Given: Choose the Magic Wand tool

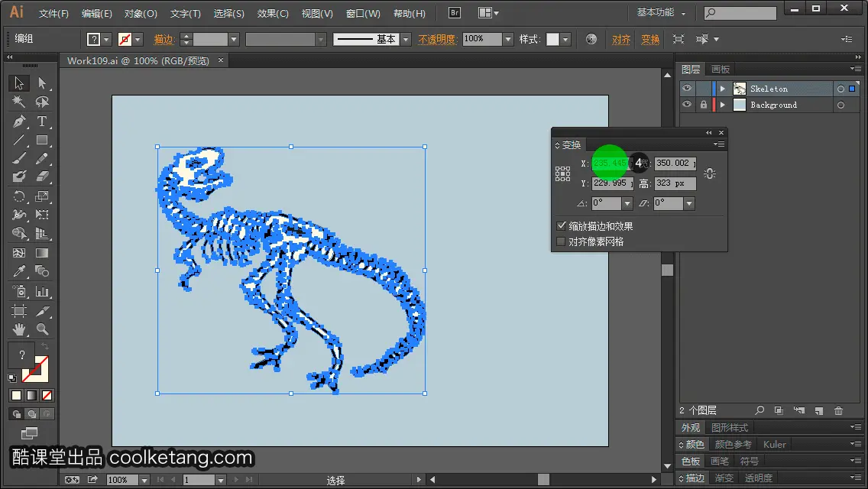Looking at the screenshot, I should click(19, 102).
